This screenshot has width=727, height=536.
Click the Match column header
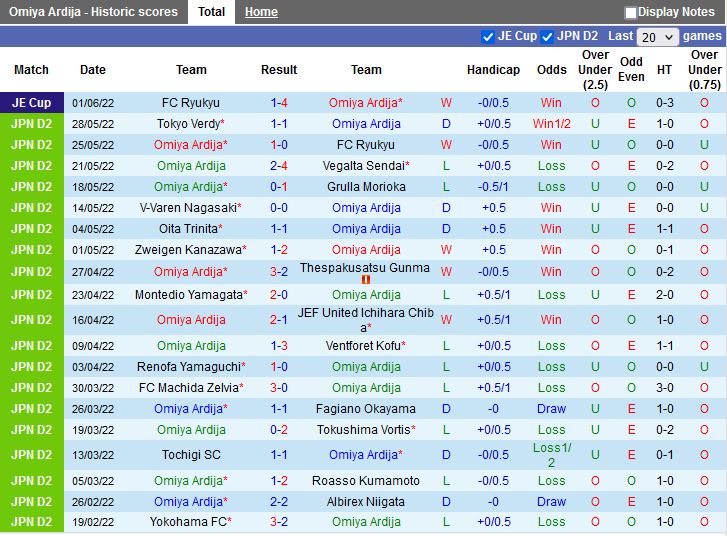coord(32,70)
